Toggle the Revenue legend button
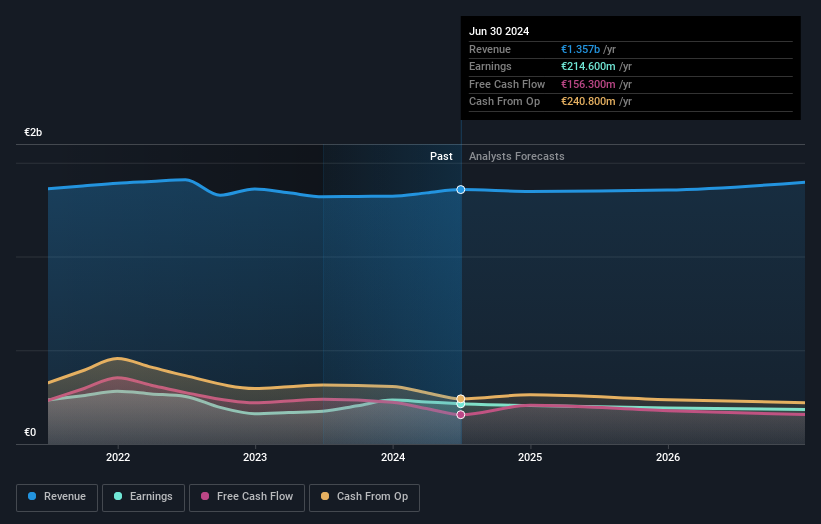Viewport: 821px width, 524px height. (x=57, y=497)
